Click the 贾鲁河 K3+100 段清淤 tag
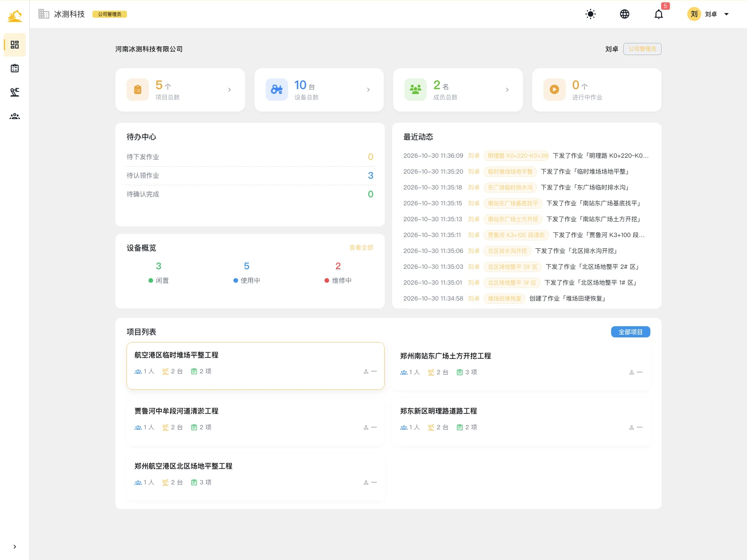This screenshot has width=747, height=560. click(x=516, y=235)
